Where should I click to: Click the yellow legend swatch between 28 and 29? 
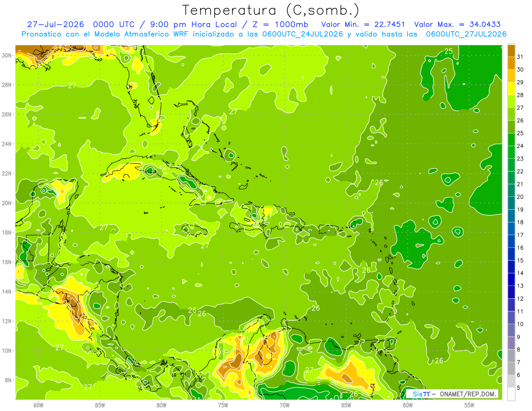coord(511,89)
